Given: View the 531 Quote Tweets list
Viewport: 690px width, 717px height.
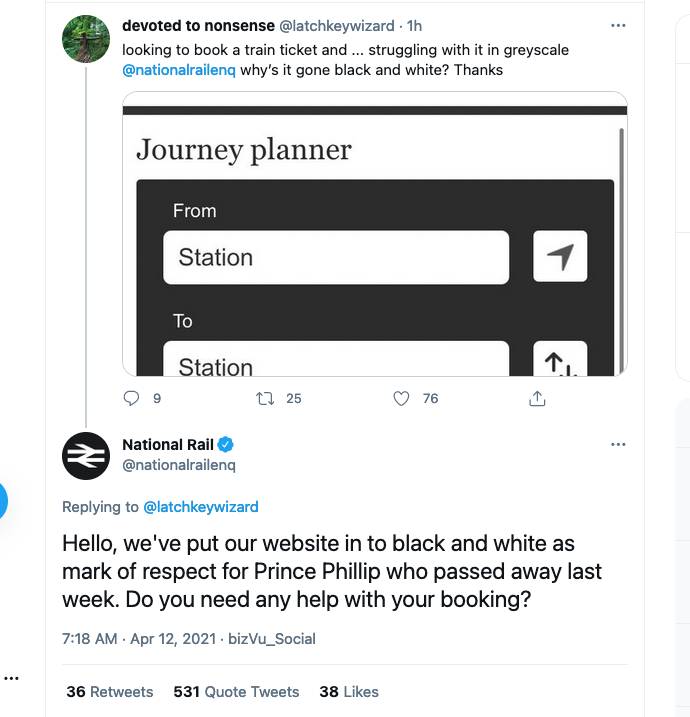Looking at the screenshot, I should point(236,692).
